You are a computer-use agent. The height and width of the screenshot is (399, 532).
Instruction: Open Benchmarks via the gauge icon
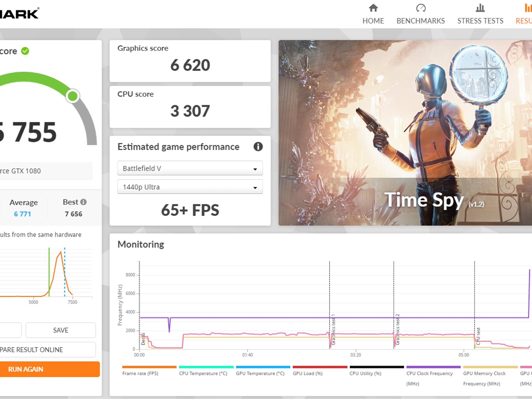tap(421, 8)
